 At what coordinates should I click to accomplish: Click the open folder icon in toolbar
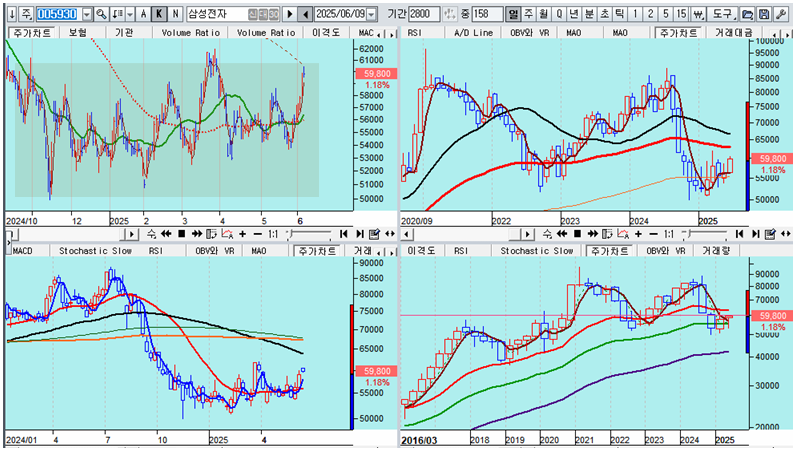point(748,14)
